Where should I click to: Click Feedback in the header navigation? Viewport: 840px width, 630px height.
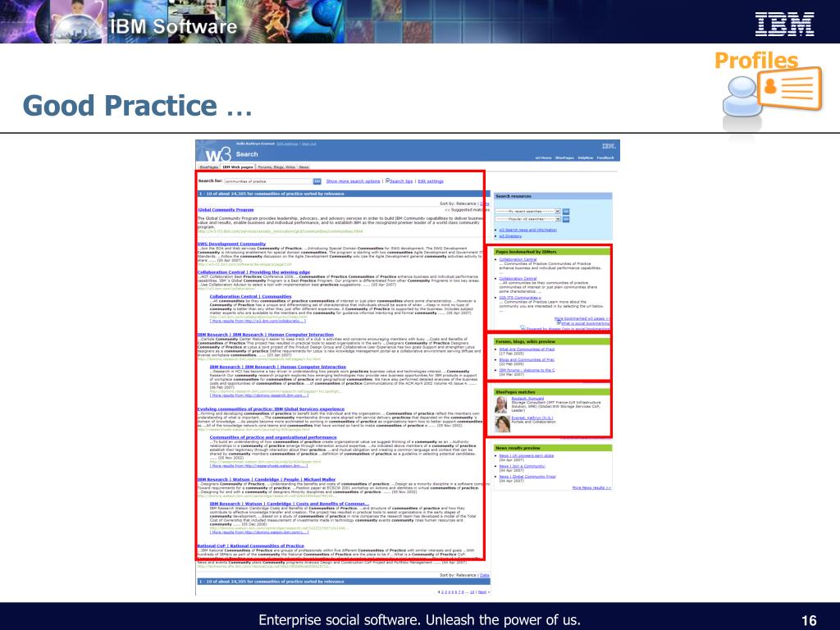tap(605, 158)
